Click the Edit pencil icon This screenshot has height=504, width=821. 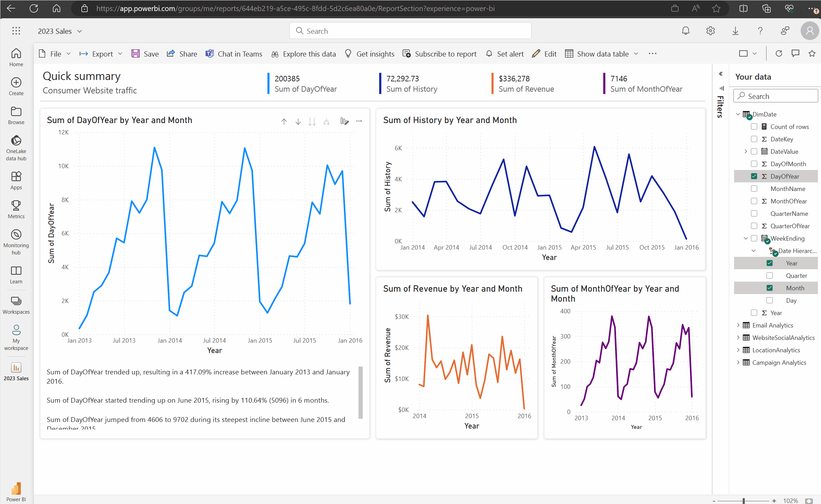point(535,53)
